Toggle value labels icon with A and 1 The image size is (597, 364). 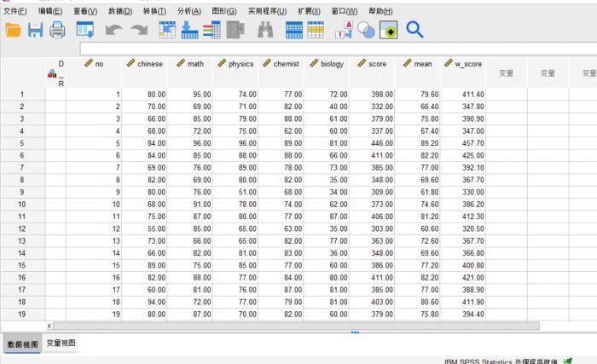[345, 30]
